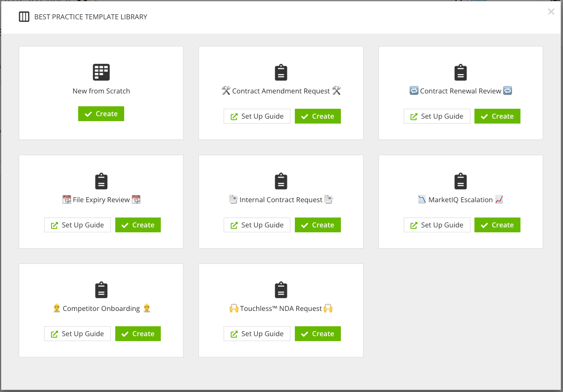563x392 pixels.
Task: Click the clipboard icon on Touchless NDA Request
Action: tap(281, 290)
